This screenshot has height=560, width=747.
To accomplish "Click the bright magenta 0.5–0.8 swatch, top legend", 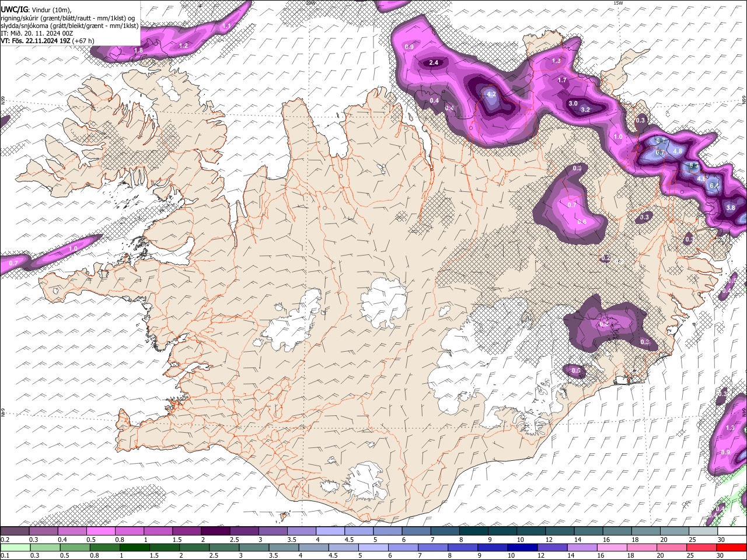I will tap(101, 531).
